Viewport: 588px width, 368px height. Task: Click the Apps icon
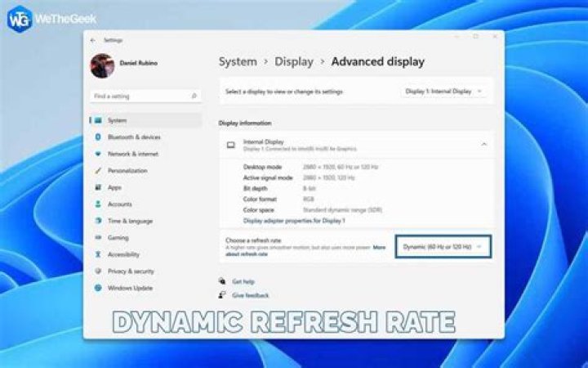point(98,187)
